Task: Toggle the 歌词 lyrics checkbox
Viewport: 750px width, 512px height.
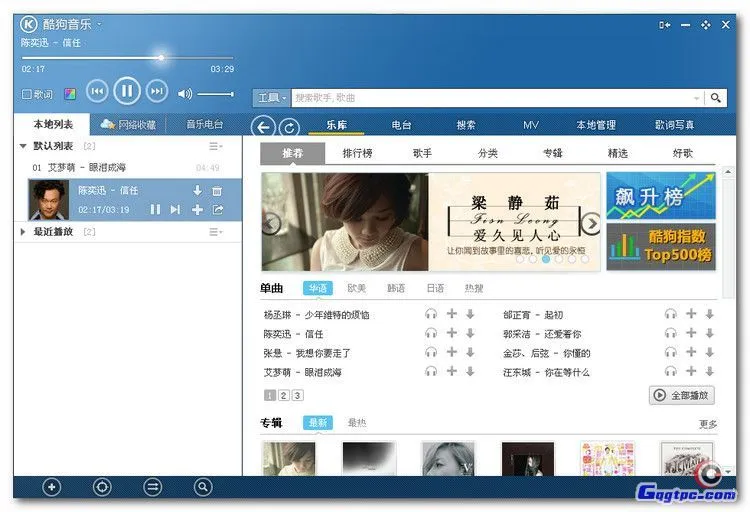Action: (27, 94)
